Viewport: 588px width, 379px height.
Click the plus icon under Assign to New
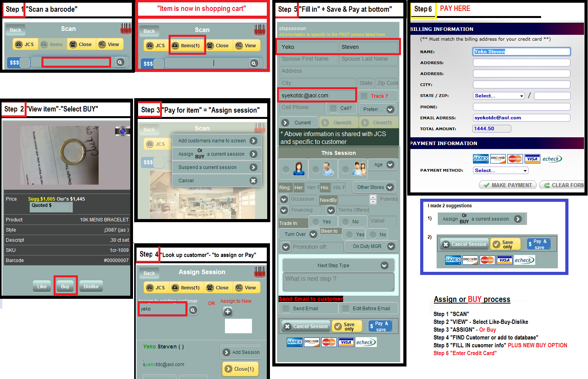228,311
